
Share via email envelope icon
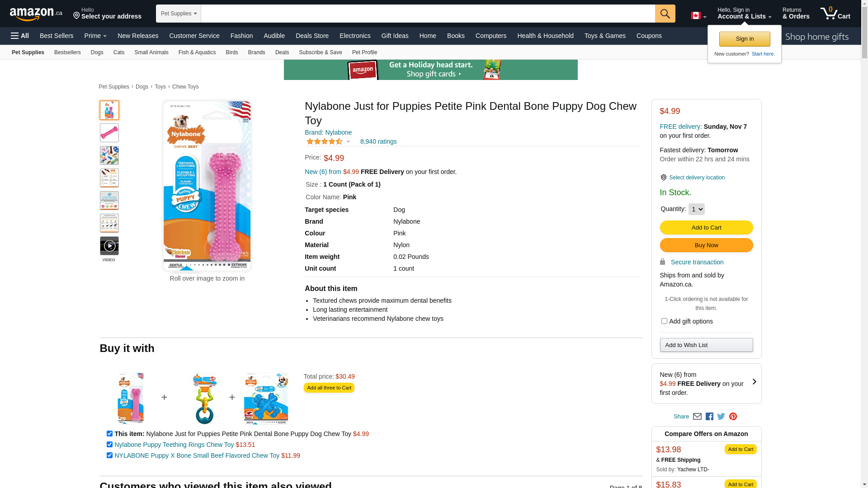point(697,417)
